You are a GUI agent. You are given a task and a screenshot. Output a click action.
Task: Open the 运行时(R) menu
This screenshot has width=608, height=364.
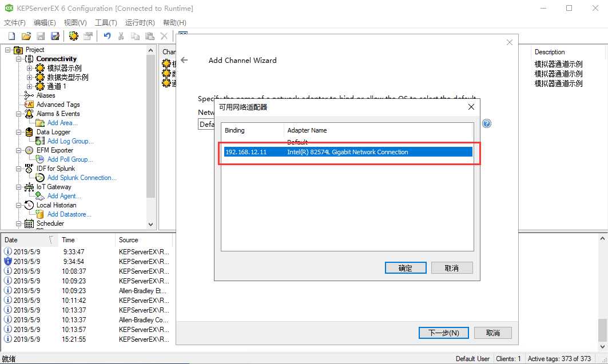coord(140,23)
